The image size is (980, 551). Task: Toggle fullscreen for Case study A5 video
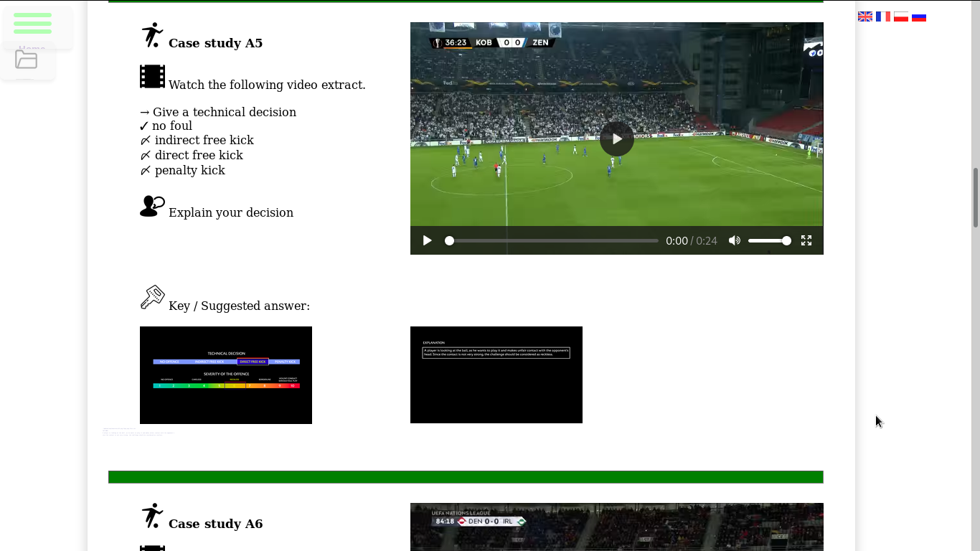pyautogui.click(x=806, y=240)
